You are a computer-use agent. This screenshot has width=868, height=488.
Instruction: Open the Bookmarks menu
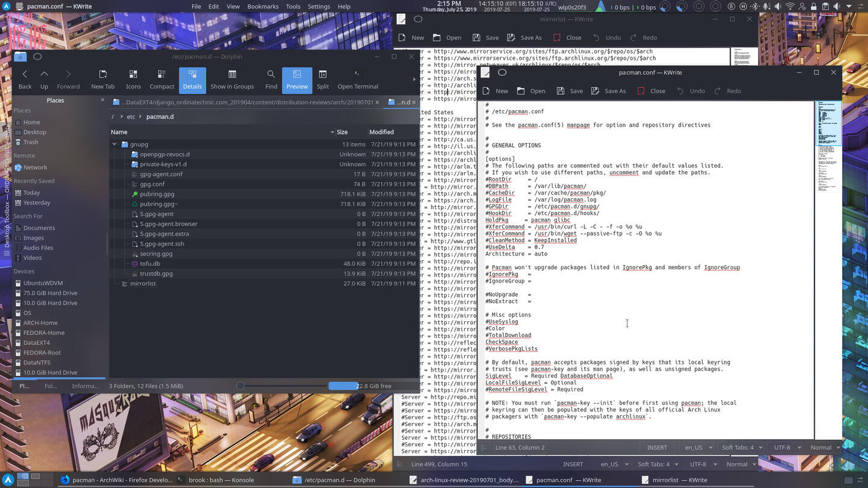pyautogui.click(x=263, y=7)
